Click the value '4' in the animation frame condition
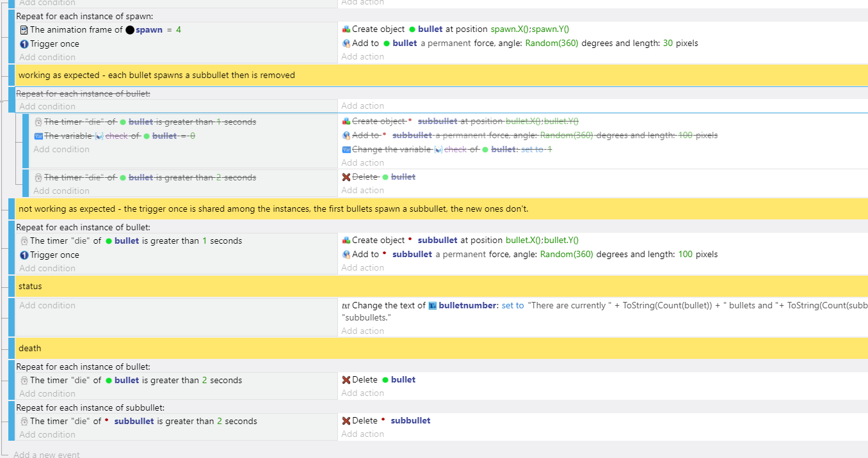Screen dimensions: 868x458 [179, 29]
